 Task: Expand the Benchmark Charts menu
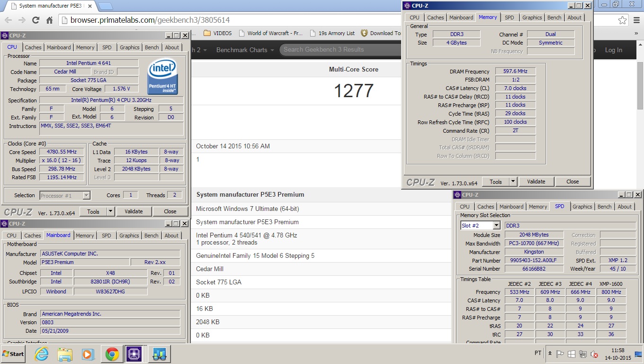245,50
